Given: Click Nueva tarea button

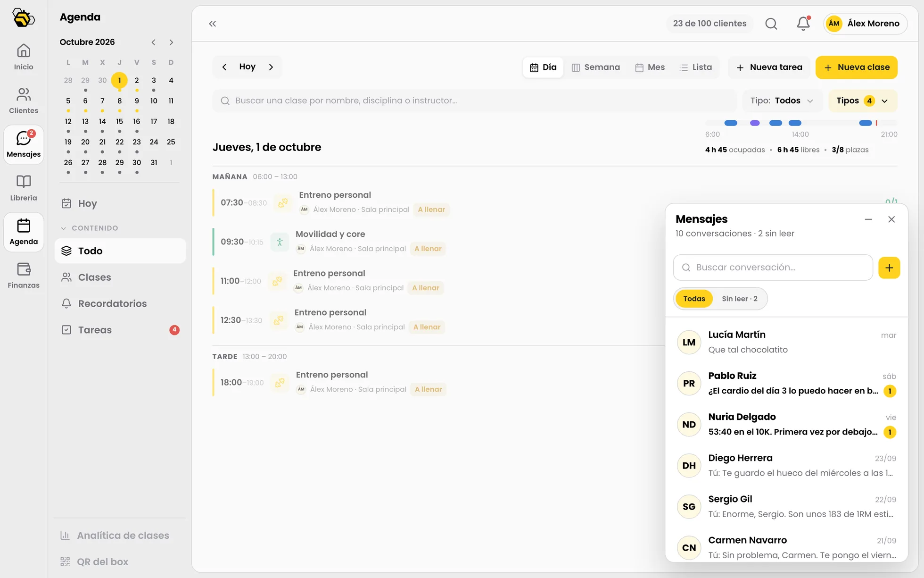Looking at the screenshot, I should pos(769,67).
